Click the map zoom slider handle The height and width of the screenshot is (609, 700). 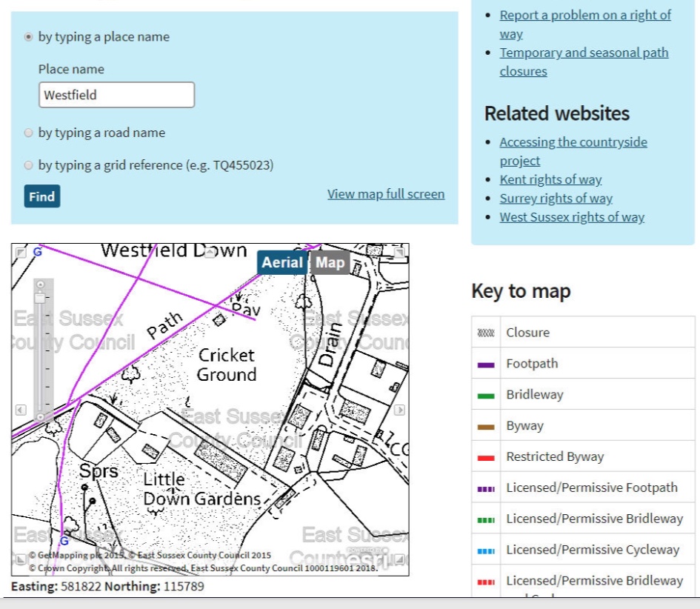[x=40, y=297]
